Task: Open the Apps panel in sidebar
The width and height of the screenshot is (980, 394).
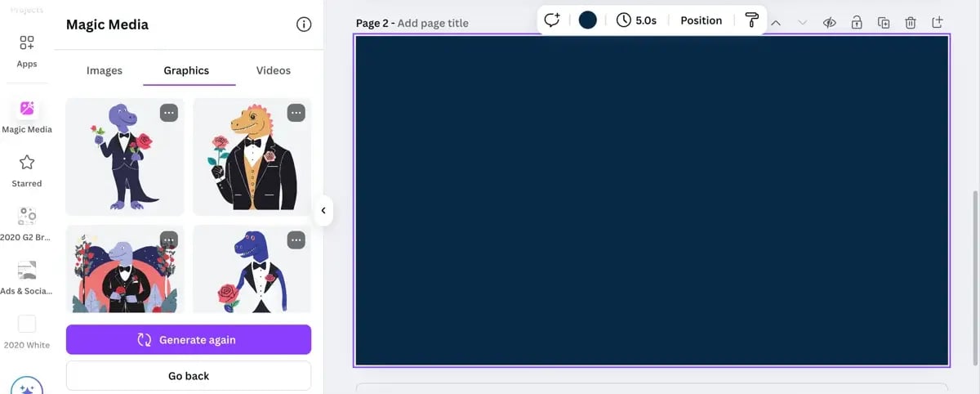Action: 27,50
